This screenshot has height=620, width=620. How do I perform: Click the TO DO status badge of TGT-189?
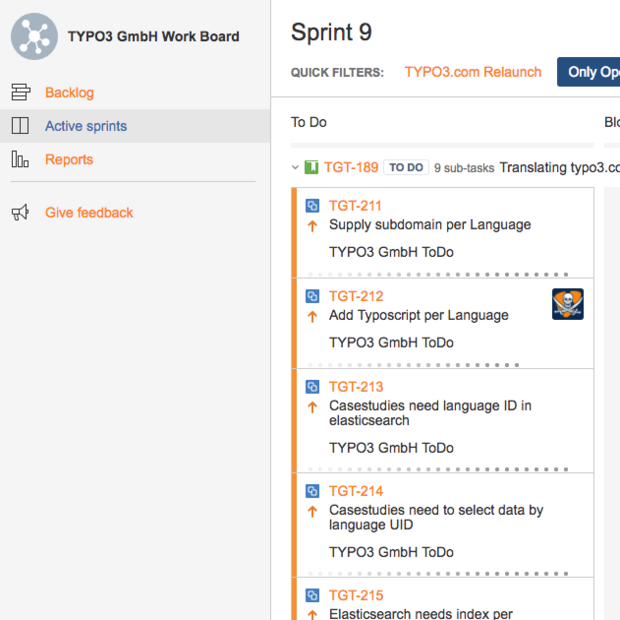click(405, 168)
